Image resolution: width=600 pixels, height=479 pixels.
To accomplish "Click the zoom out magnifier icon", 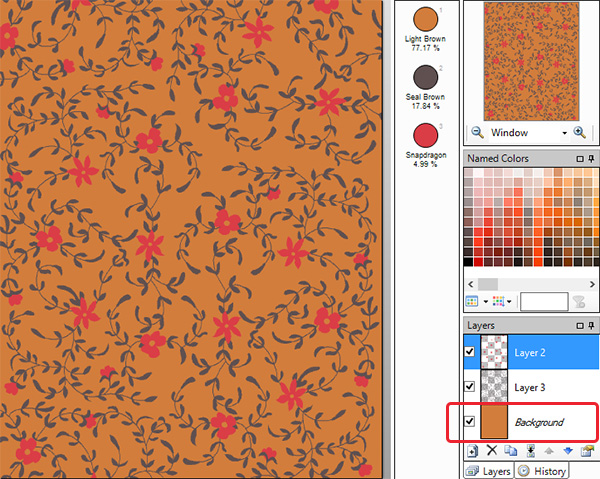I will click(476, 132).
